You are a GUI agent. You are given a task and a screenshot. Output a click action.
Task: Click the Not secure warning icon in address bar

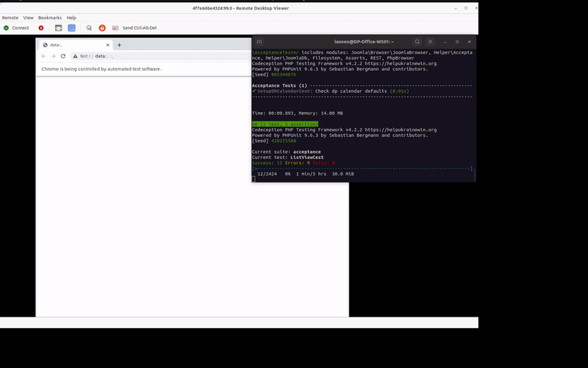(76, 56)
